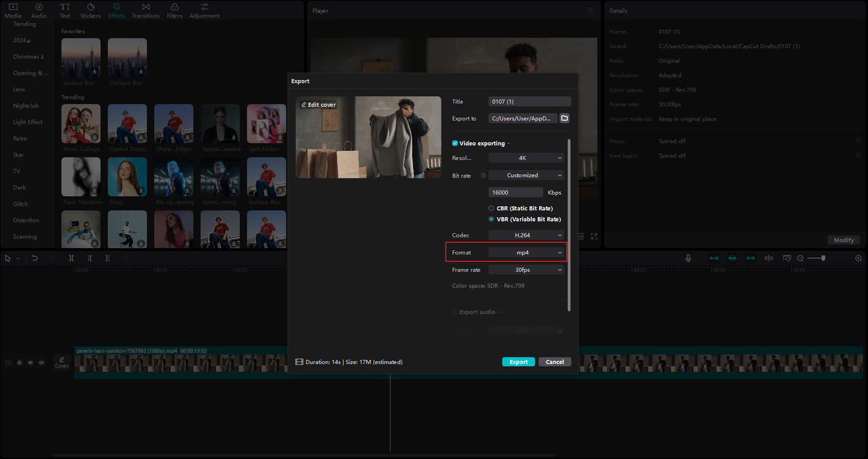Image resolution: width=868 pixels, height=459 pixels.
Task: Click the Delete left trim icon
Action: [90, 258]
